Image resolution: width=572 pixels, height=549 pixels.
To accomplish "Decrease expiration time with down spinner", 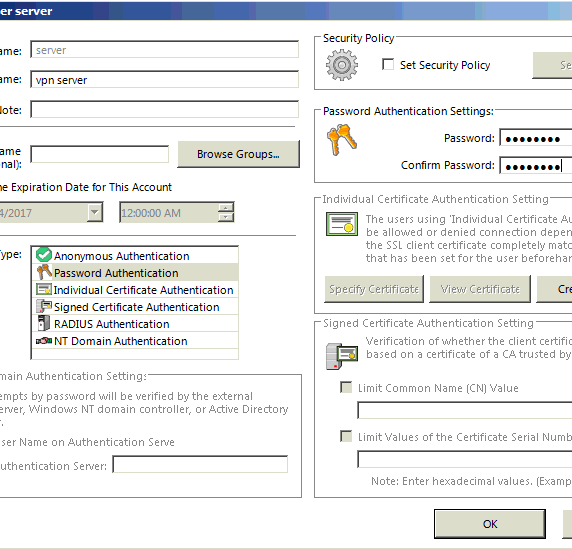I will [226, 217].
